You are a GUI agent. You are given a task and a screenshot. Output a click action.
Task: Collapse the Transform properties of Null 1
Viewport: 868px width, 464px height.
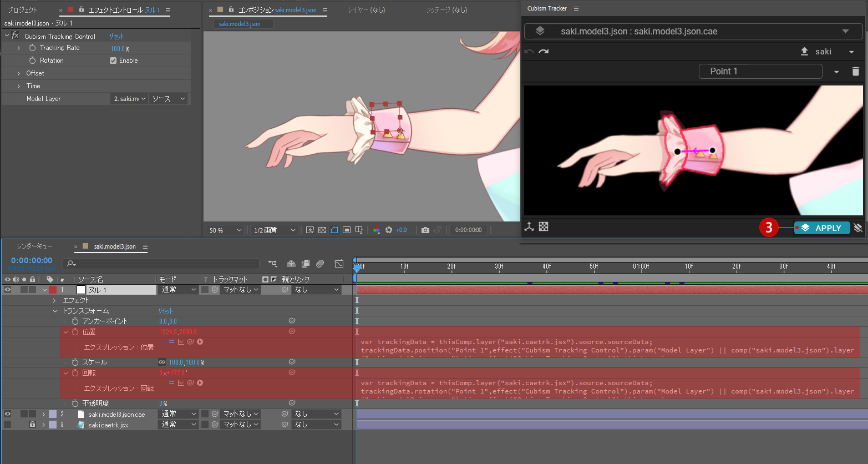[55, 311]
